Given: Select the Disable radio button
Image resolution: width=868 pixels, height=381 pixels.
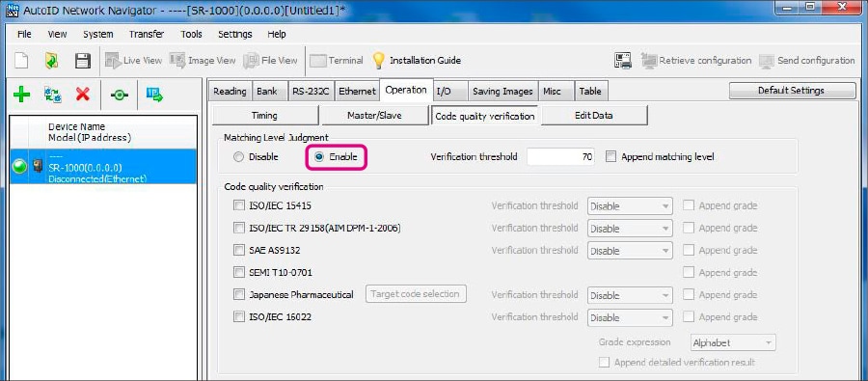Looking at the screenshot, I should pyautogui.click(x=238, y=157).
